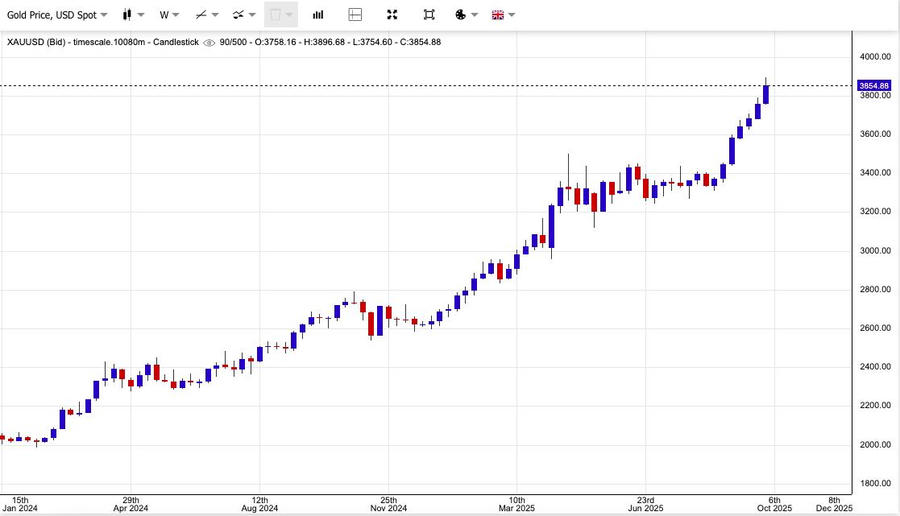Viewport: 900px width, 516px height.
Task: Click the current price tag 3854.88
Action: point(874,86)
